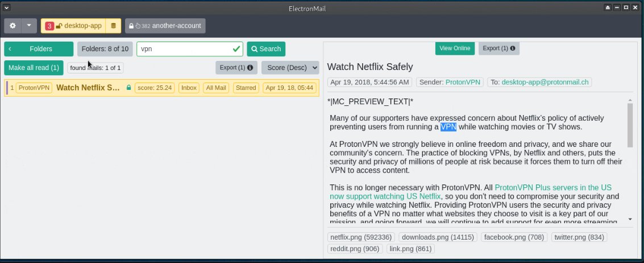The height and width of the screenshot is (263, 644).
Task: Open the Watch Netflix S... mail row
Action: pos(161,88)
